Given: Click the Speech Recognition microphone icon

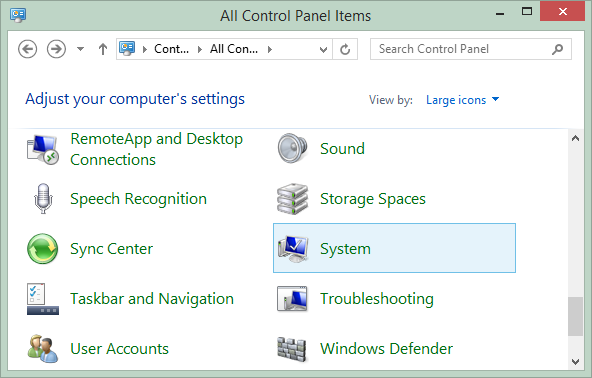Looking at the screenshot, I should click(43, 199).
